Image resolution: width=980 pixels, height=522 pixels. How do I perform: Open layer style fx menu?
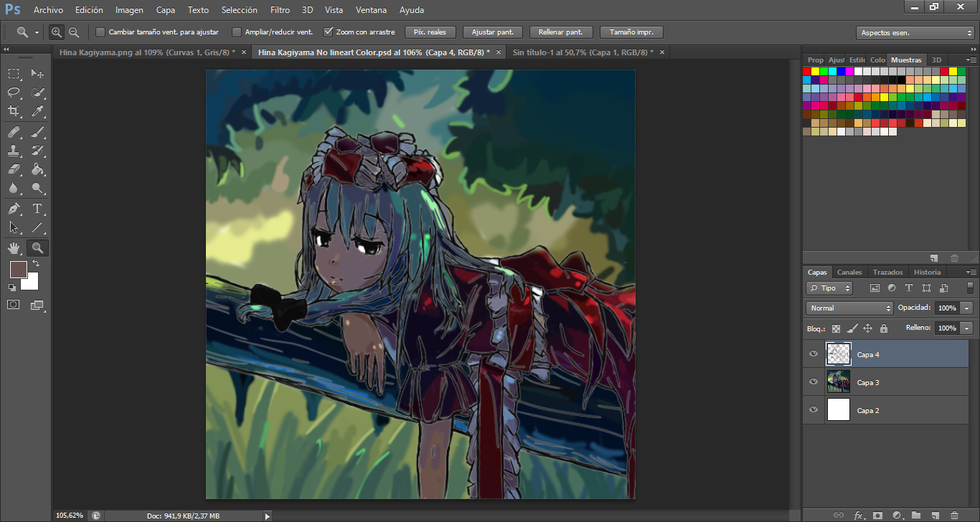[859, 515]
